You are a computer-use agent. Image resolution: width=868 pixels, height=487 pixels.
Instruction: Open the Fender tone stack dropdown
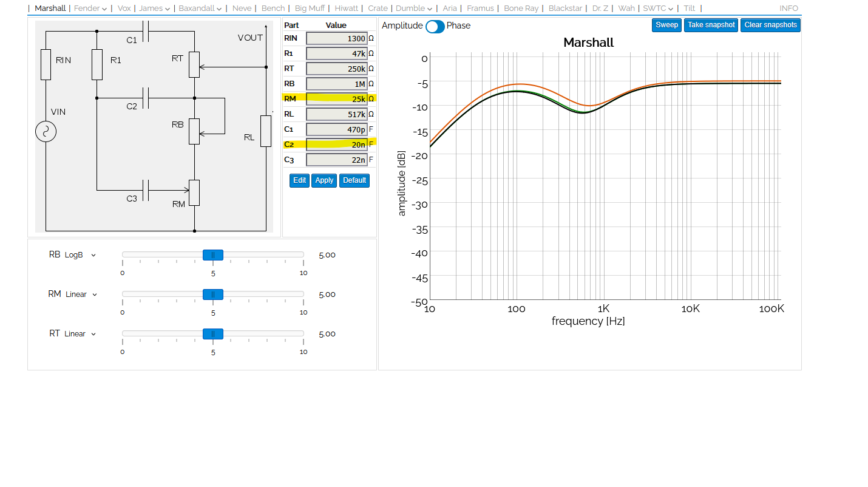click(x=90, y=9)
